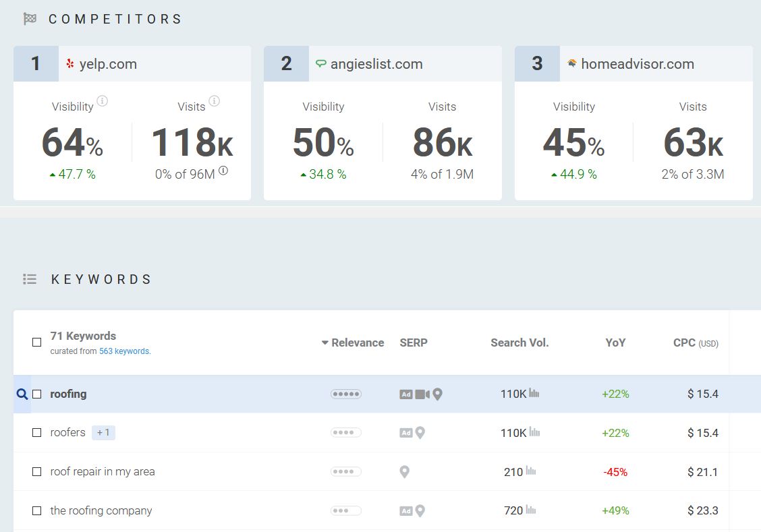Click the 71 Keywords heading
This screenshot has width=761, height=532.
click(83, 336)
